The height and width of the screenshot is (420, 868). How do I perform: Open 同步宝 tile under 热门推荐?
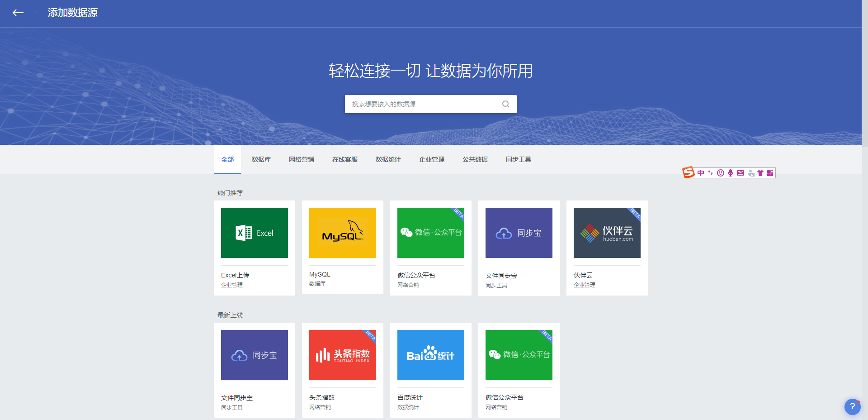coord(519,248)
